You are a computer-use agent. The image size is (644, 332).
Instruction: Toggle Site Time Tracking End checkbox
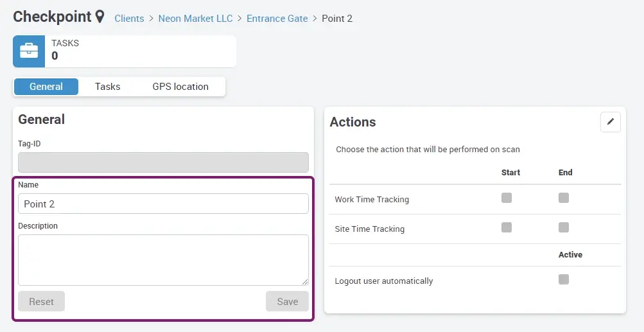564,227
